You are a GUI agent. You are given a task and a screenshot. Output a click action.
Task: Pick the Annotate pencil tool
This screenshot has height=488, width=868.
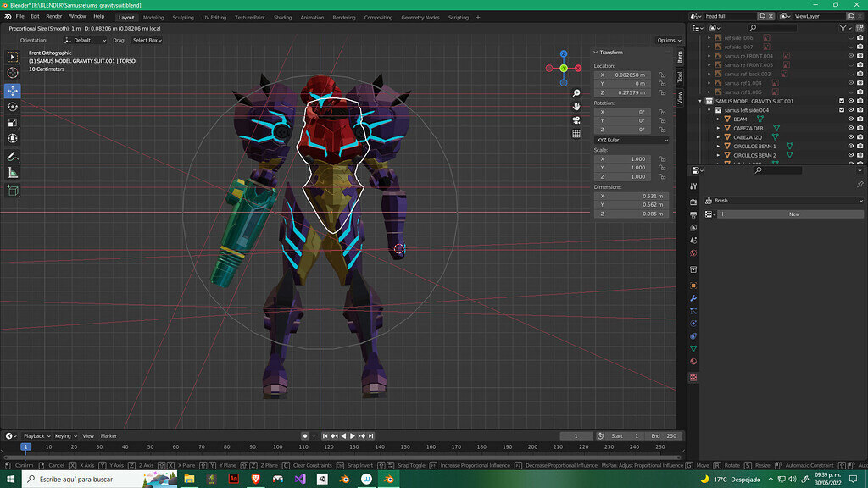pyautogui.click(x=13, y=157)
